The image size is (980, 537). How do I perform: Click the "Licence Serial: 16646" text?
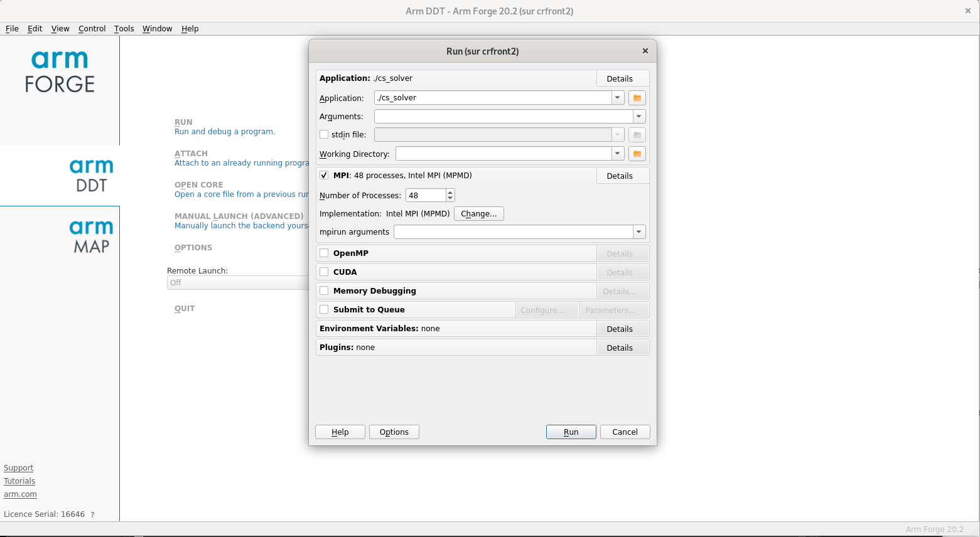coord(44,514)
